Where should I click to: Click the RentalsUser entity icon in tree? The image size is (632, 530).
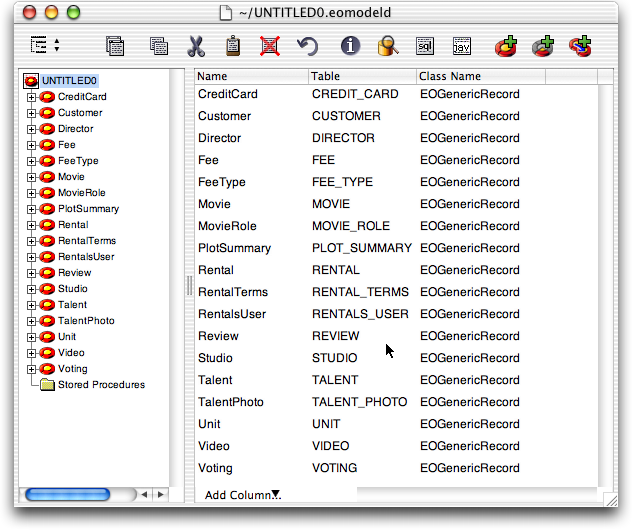tap(47, 257)
